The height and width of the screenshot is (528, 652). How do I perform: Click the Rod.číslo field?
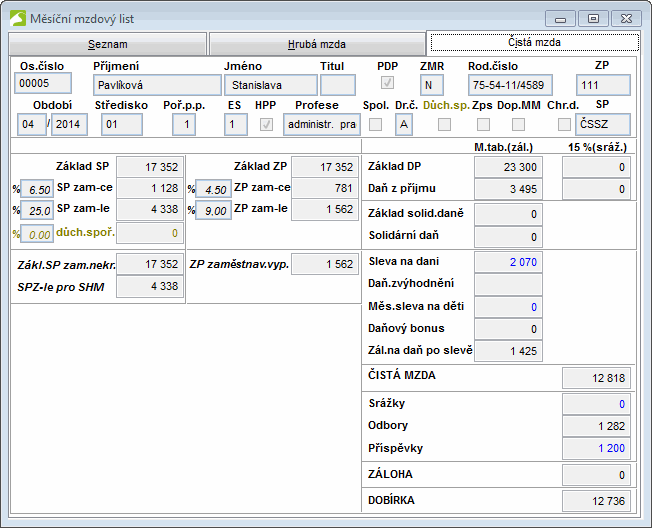(x=509, y=85)
